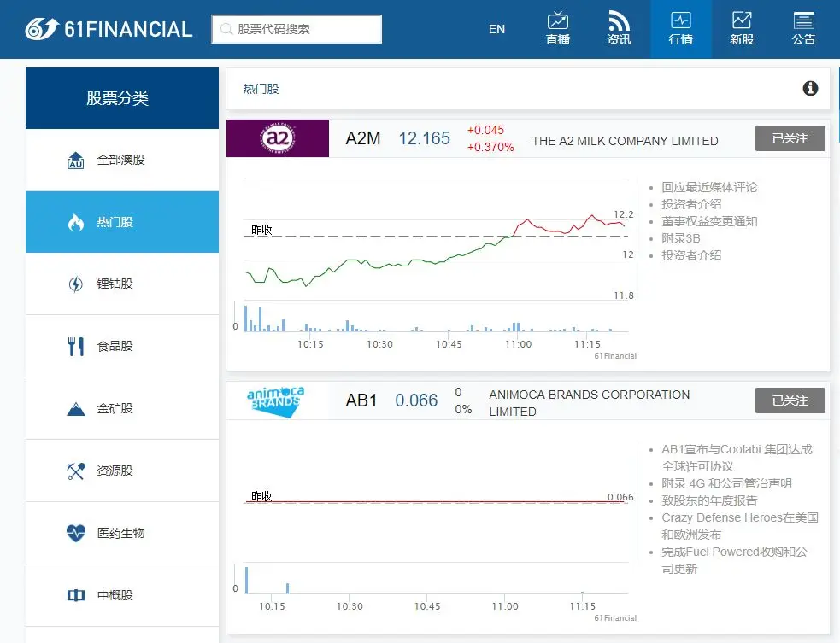
Task: Click the AB1 price 0.066
Action: point(416,400)
